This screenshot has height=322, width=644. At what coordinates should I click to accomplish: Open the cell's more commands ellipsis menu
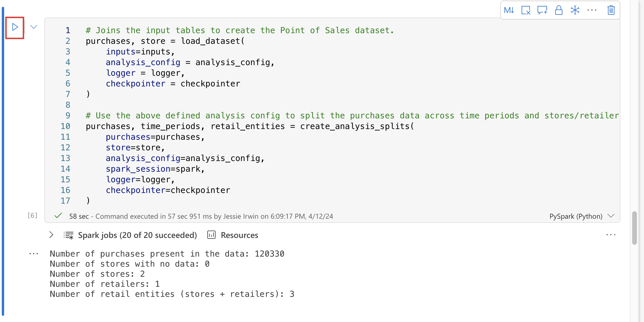pyautogui.click(x=592, y=10)
